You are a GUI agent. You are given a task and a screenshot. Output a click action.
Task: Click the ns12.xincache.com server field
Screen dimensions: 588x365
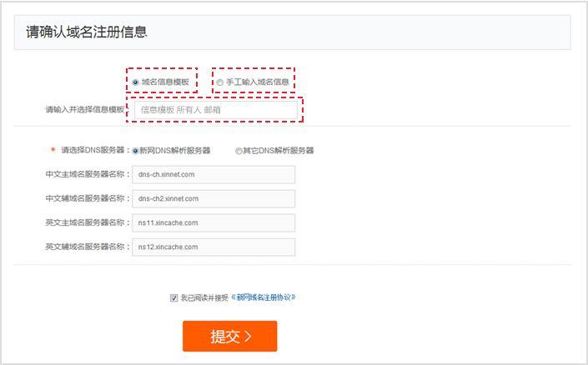[214, 247]
